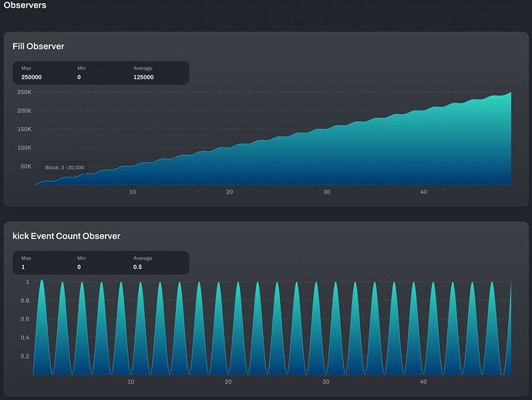Screen dimensions: 532x400
Task: Click the y-axis label 1 in kick chart
Action: tap(28, 282)
